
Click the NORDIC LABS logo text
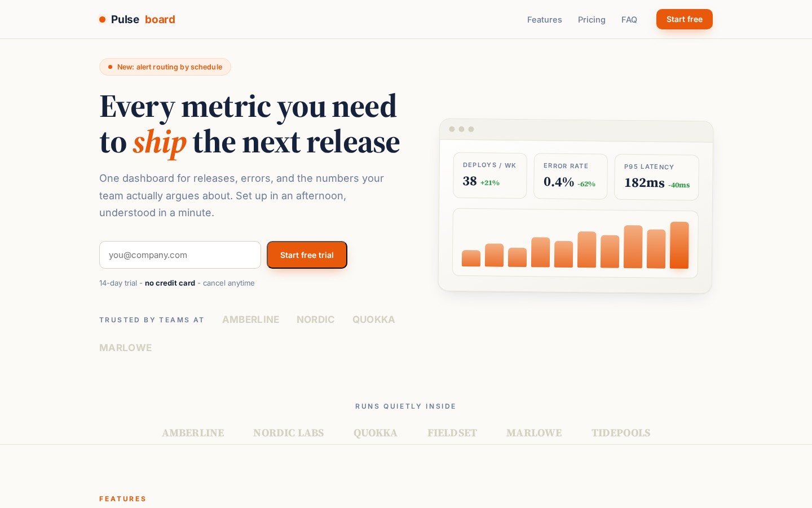tap(289, 433)
